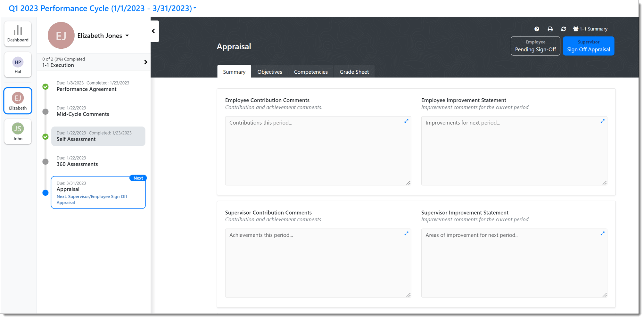The height and width of the screenshot is (319, 644).
Task: Click into Areas of improvement field
Action: click(514, 263)
